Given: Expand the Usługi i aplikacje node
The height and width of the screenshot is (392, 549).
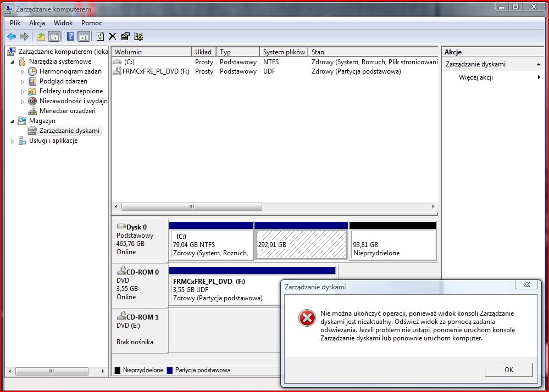Looking at the screenshot, I should 12,141.
